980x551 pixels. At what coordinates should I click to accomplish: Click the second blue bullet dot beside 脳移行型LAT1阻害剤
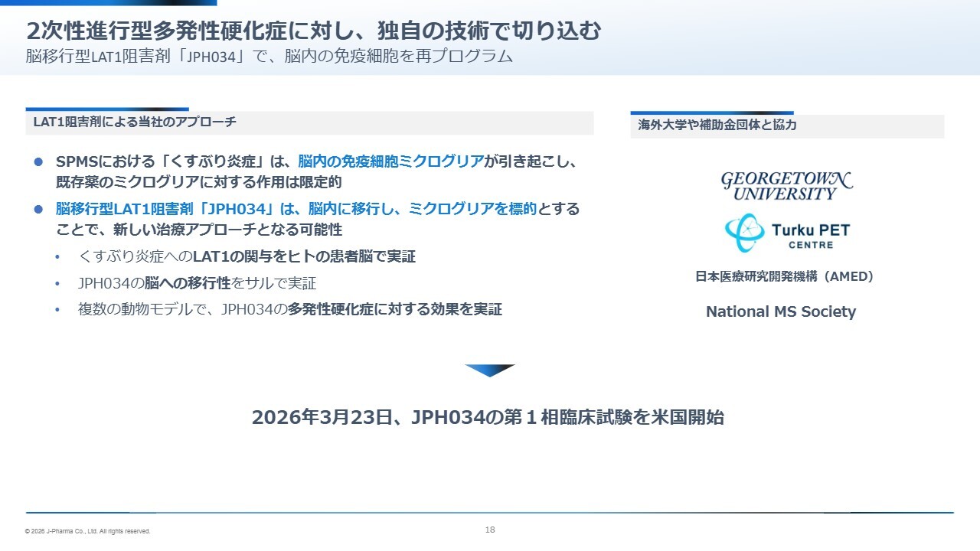click(x=38, y=209)
